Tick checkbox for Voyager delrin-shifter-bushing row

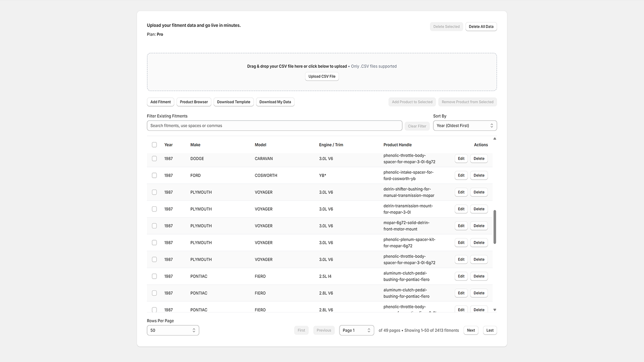pyautogui.click(x=154, y=192)
